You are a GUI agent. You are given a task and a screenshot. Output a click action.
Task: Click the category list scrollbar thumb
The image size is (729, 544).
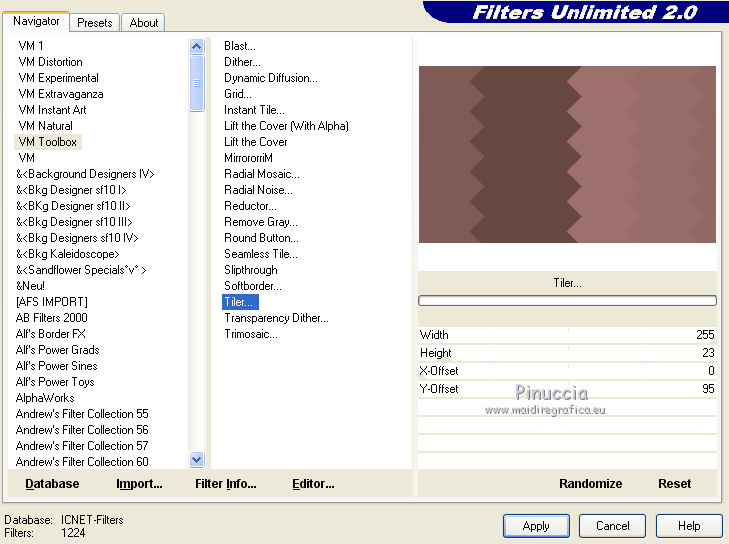197,83
